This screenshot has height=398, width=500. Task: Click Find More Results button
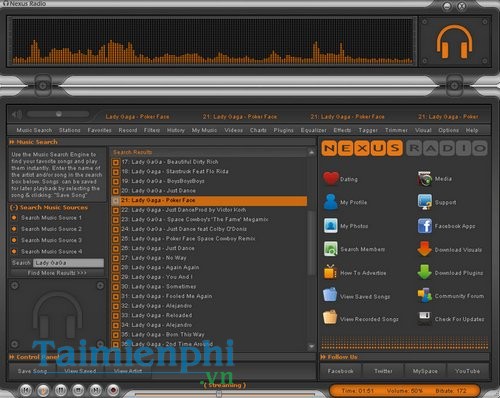(57, 273)
